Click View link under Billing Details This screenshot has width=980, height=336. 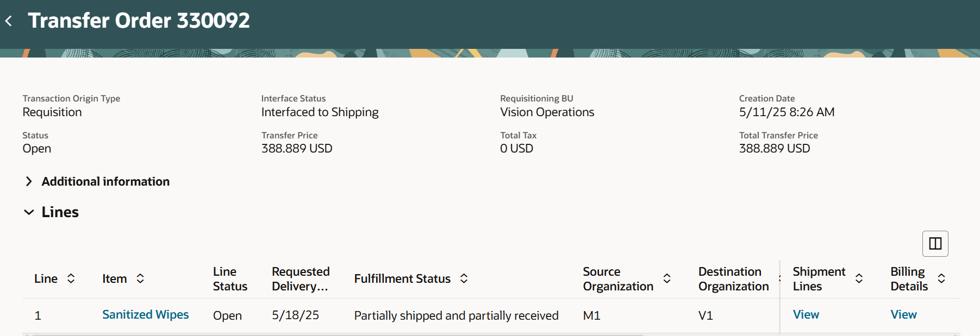coord(903,315)
